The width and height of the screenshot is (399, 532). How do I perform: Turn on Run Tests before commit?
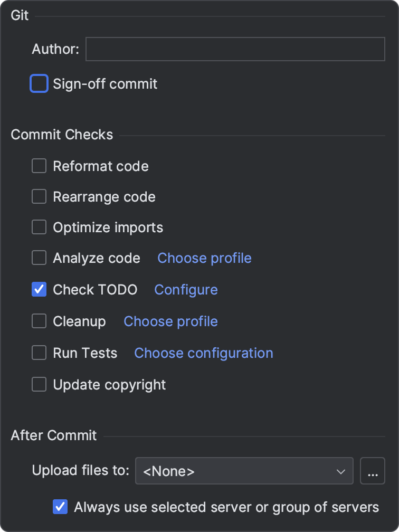(x=39, y=353)
